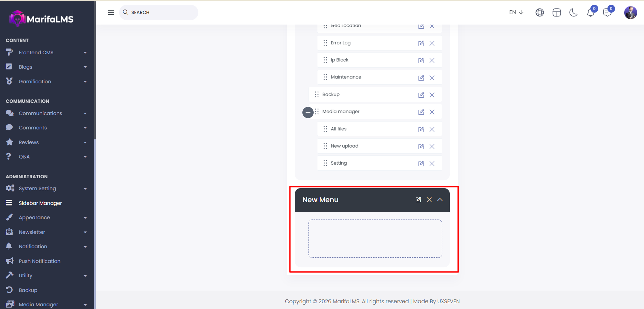Click the globe website icon
Screen dimensions: 644x309
tap(540, 13)
